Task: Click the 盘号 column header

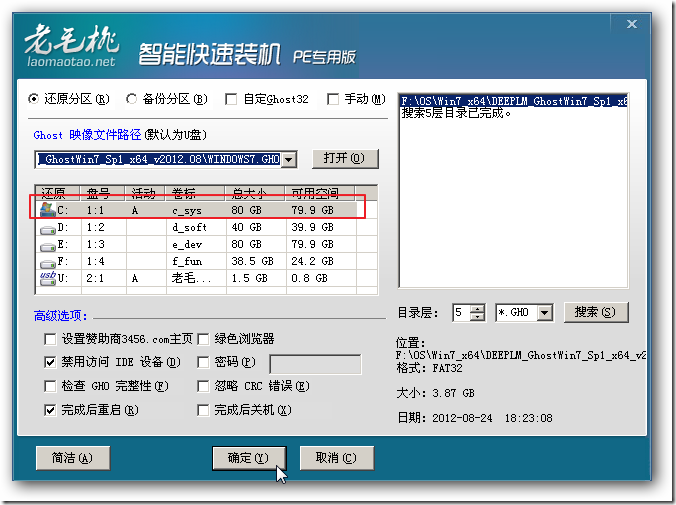Action: pos(102,193)
